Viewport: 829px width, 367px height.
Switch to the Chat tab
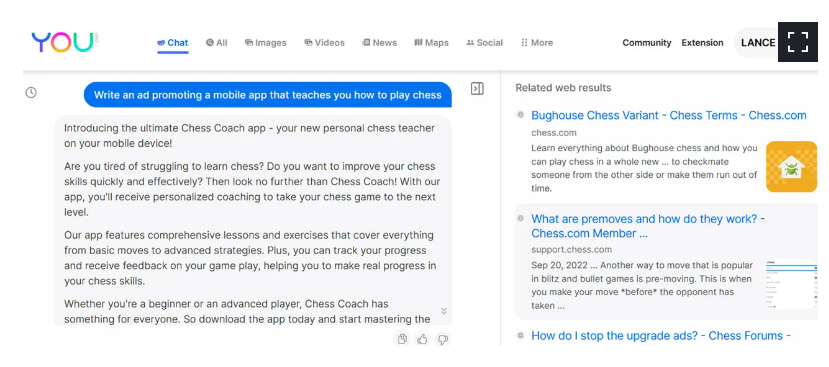click(172, 43)
